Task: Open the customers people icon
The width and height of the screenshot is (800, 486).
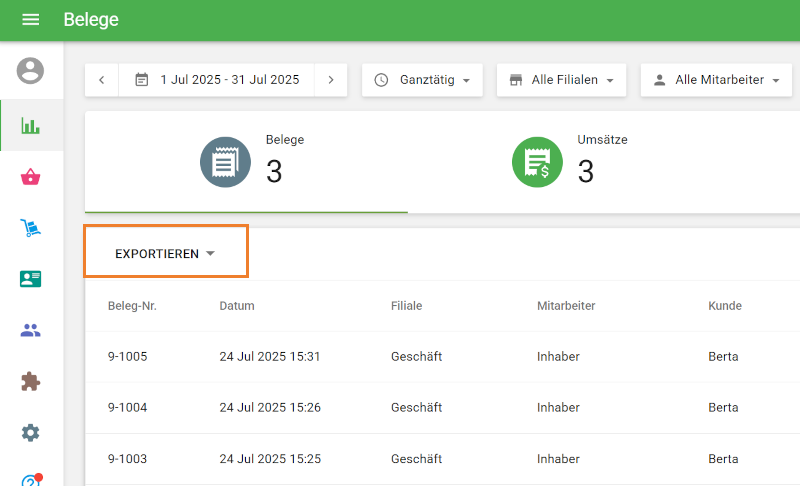Action: tap(31, 330)
